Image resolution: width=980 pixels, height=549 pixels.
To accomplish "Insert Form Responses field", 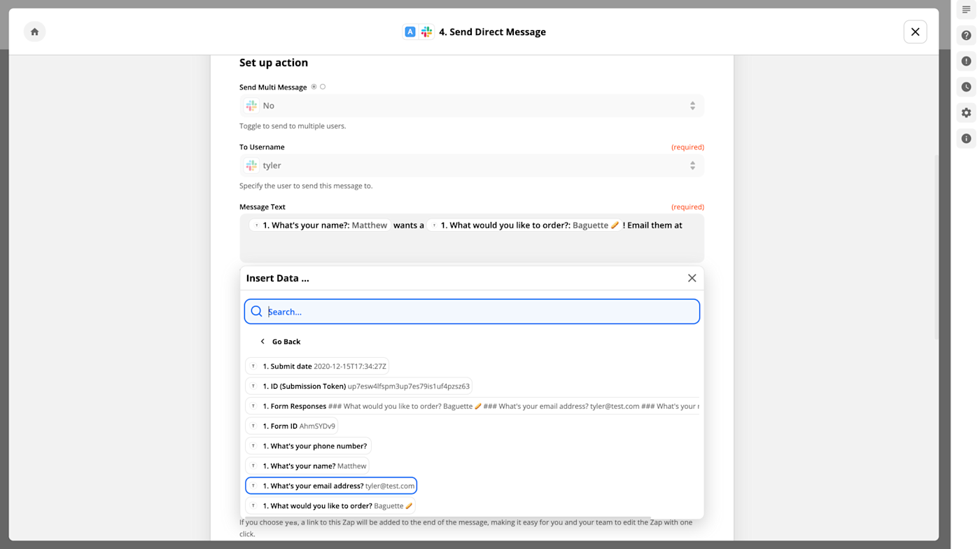I will [472, 406].
